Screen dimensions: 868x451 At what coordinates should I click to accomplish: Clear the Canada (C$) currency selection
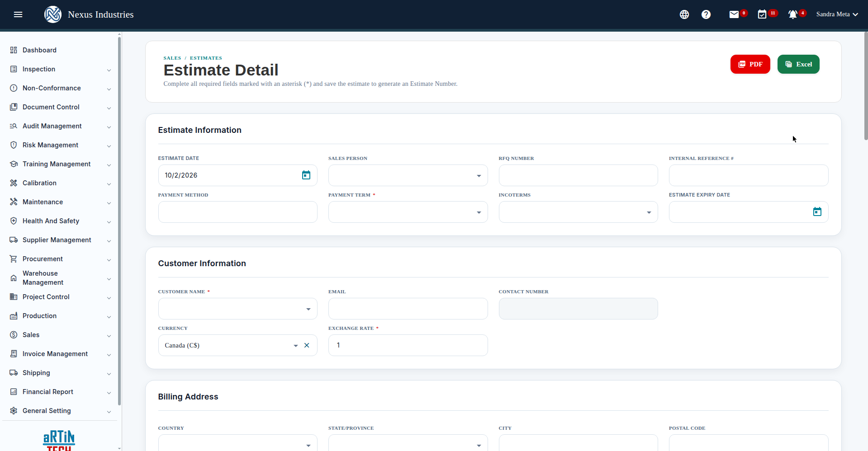tap(307, 345)
